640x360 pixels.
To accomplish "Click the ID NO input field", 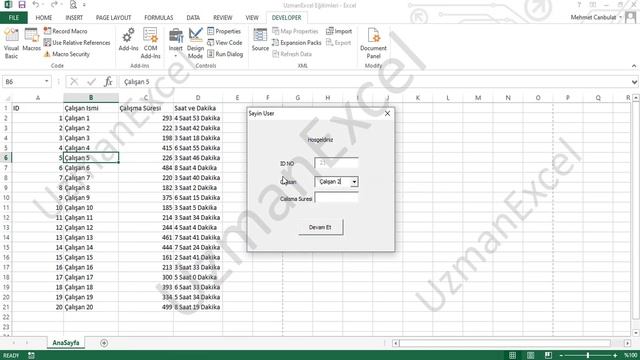I will click(337, 163).
